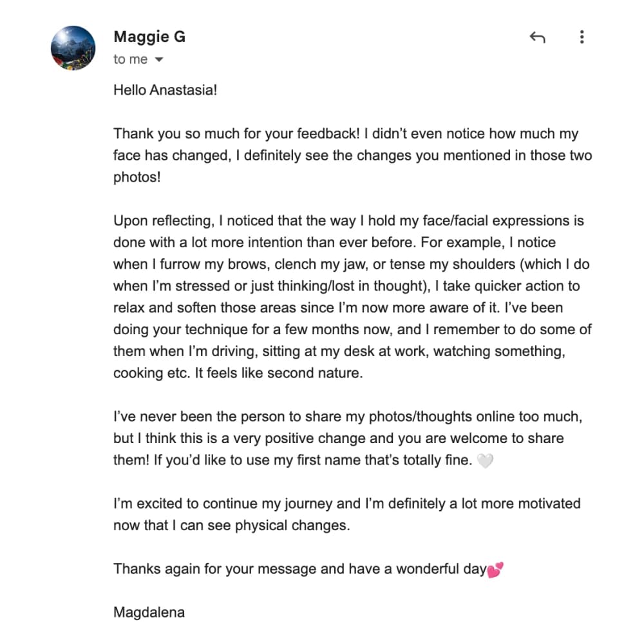Click the word 'photos!' ending the first paragraph
Image resolution: width=644 pixels, height=644 pixels.
[x=137, y=177]
